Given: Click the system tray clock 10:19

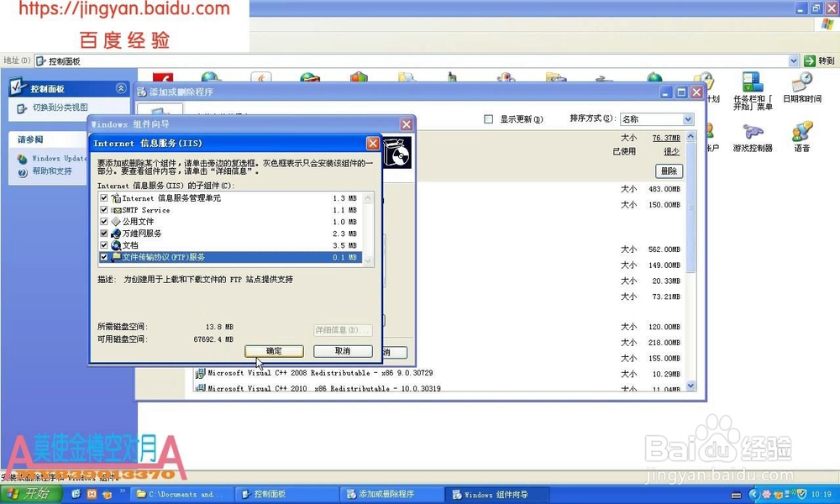Looking at the screenshot, I should (x=822, y=495).
